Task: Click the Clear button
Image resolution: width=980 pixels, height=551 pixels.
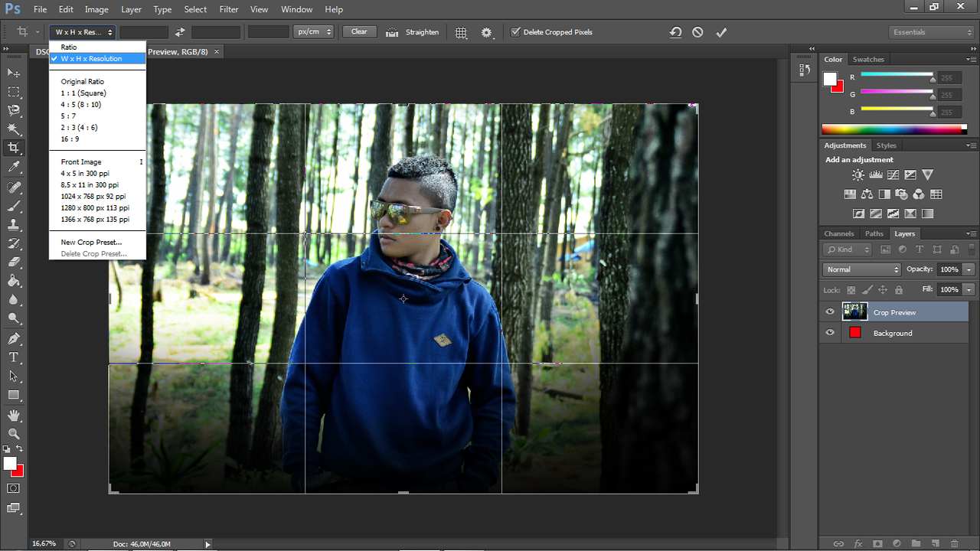Action: (359, 32)
